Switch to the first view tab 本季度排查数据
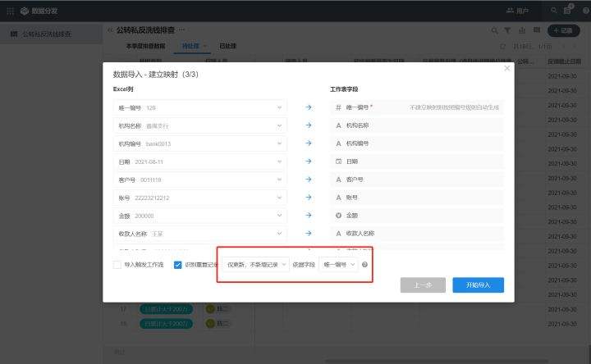This screenshot has height=364, width=591. tap(145, 46)
